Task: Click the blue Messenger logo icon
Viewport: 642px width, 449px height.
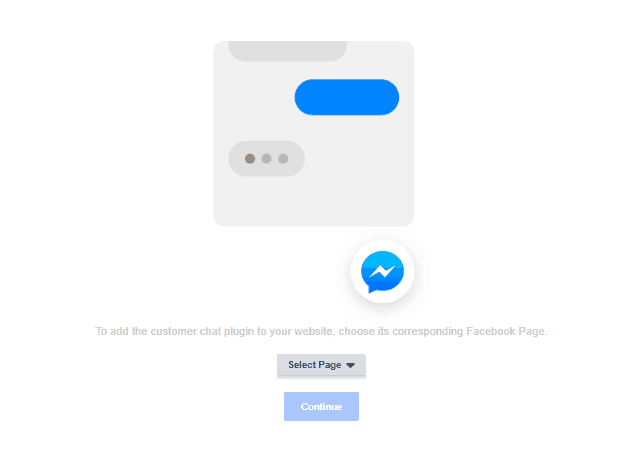Action: 382,272
